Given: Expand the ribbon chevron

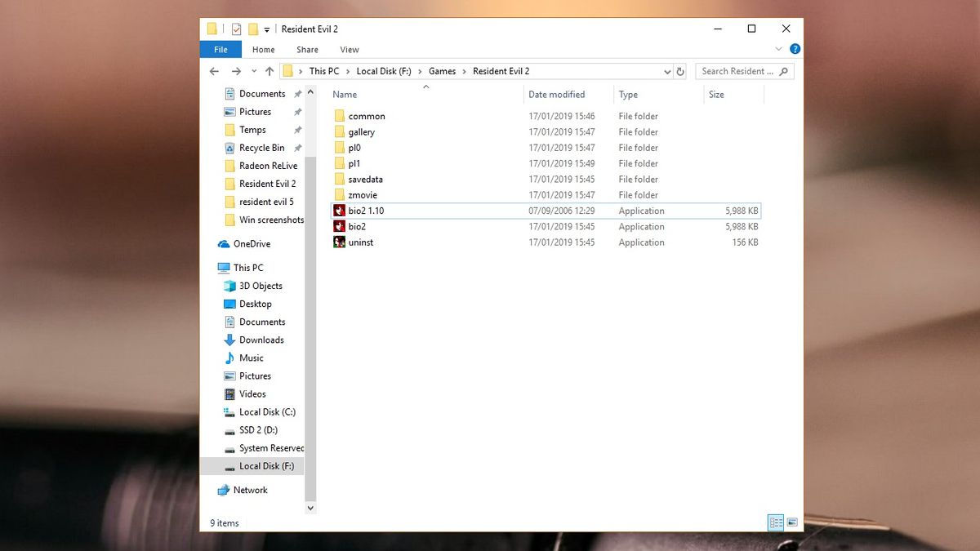Looking at the screenshot, I should 778,49.
